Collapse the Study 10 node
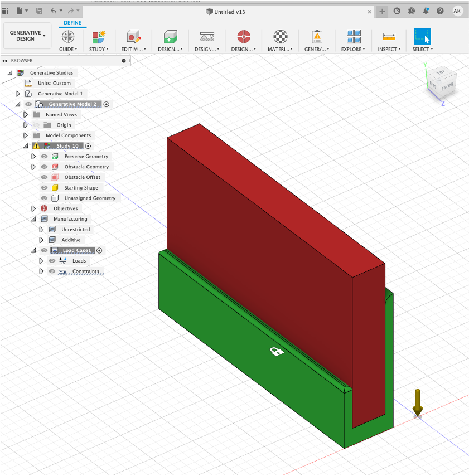The image size is (469, 476). [x=26, y=146]
